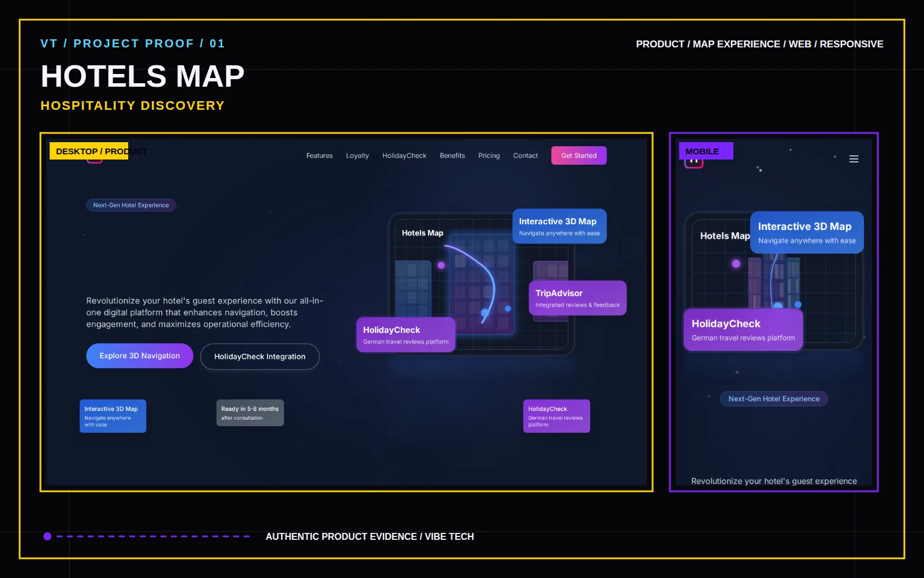The height and width of the screenshot is (578, 924).
Task: Open the Features nav link
Action: coord(319,155)
